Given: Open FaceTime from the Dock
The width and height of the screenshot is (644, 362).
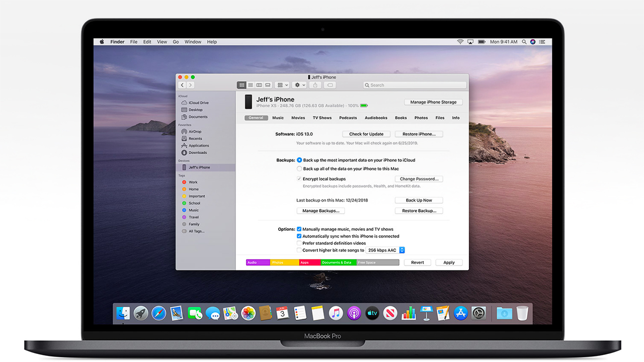Looking at the screenshot, I should point(195,313).
